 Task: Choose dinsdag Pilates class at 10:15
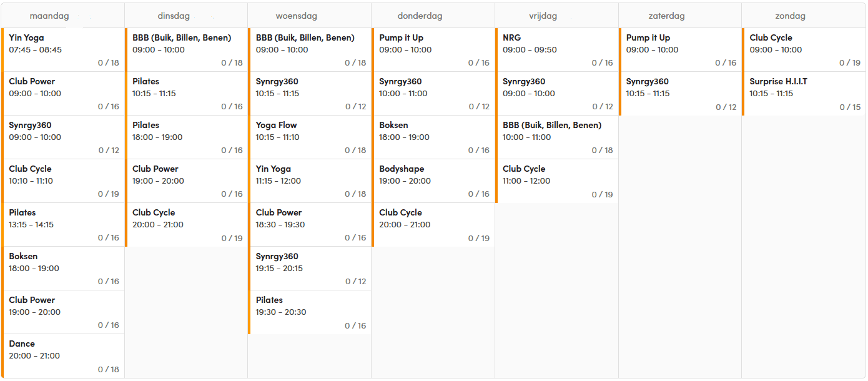coord(187,93)
